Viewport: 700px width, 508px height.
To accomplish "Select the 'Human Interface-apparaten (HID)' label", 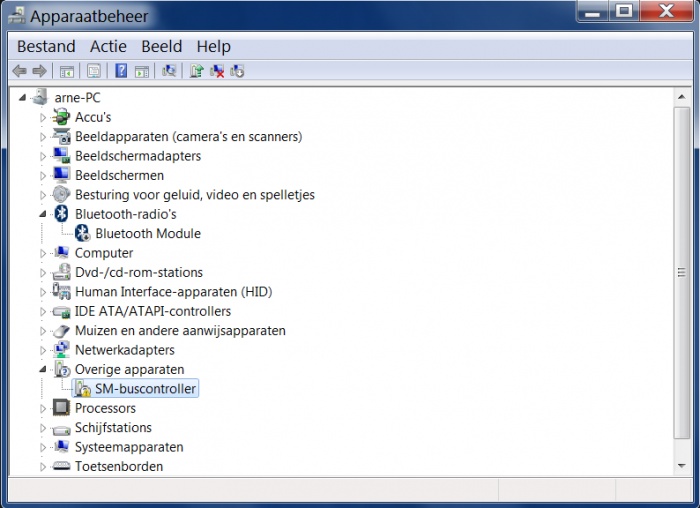I will pyautogui.click(x=174, y=291).
